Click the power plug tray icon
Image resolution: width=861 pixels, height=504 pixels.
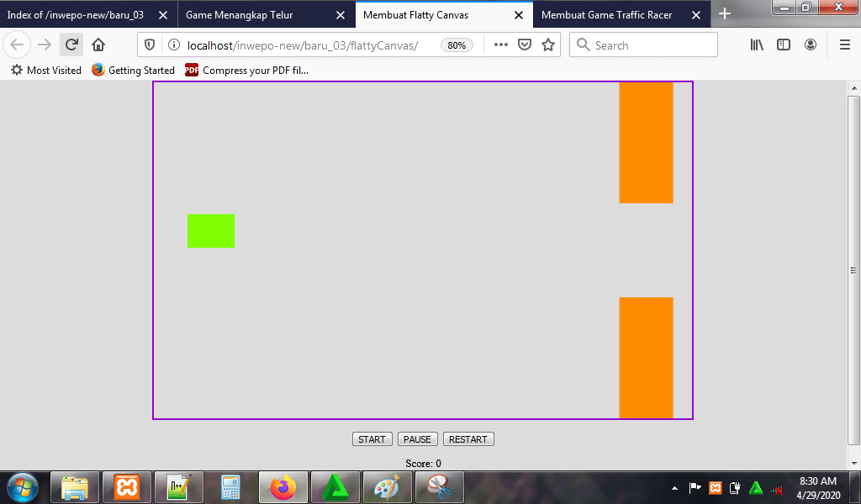click(736, 487)
